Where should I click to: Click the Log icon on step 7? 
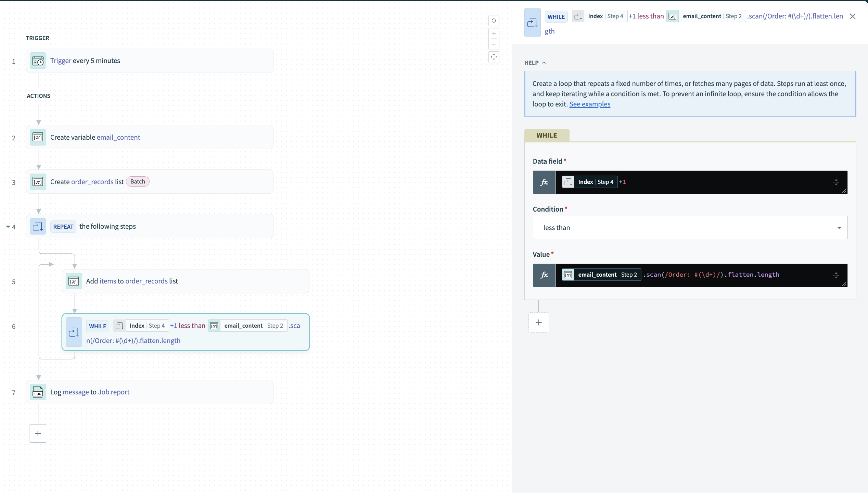coord(38,392)
